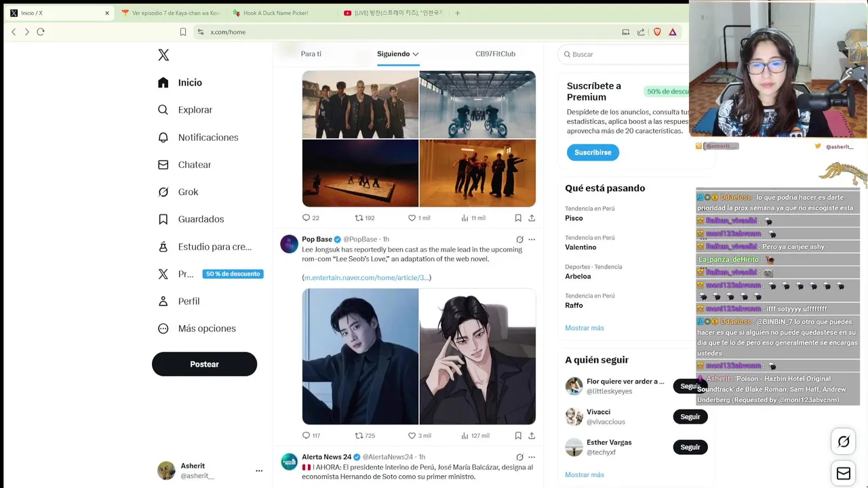Open Perfil person icon
The height and width of the screenshot is (488, 868).
(163, 301)
